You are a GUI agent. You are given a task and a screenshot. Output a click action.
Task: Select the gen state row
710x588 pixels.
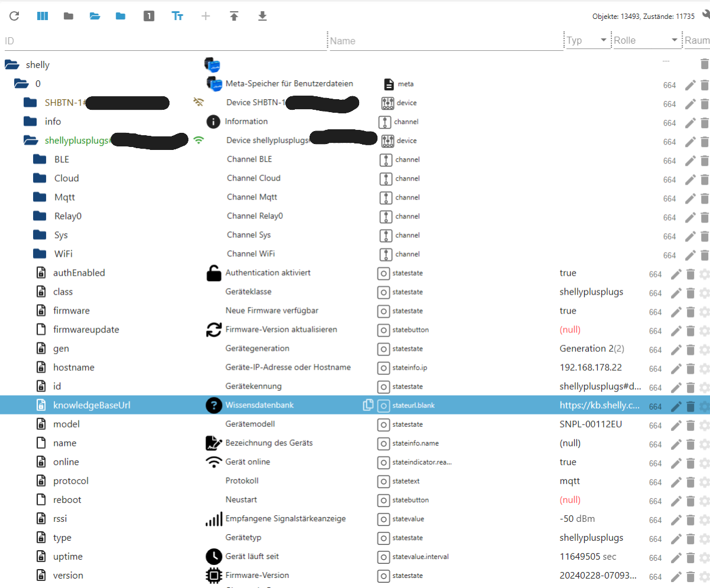[355, 348]
